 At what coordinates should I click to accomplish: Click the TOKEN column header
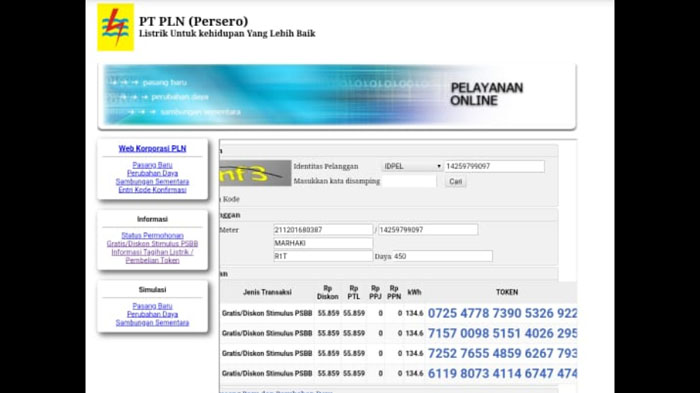click(x=507, y=292)
